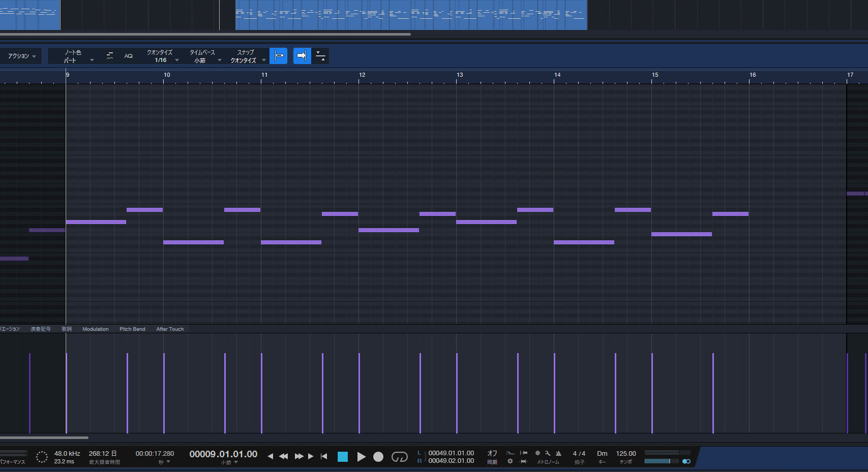This screenshot has height=472, width=868.
Task: Click the fast forward double-arrow button
Action: pos(299,456)
